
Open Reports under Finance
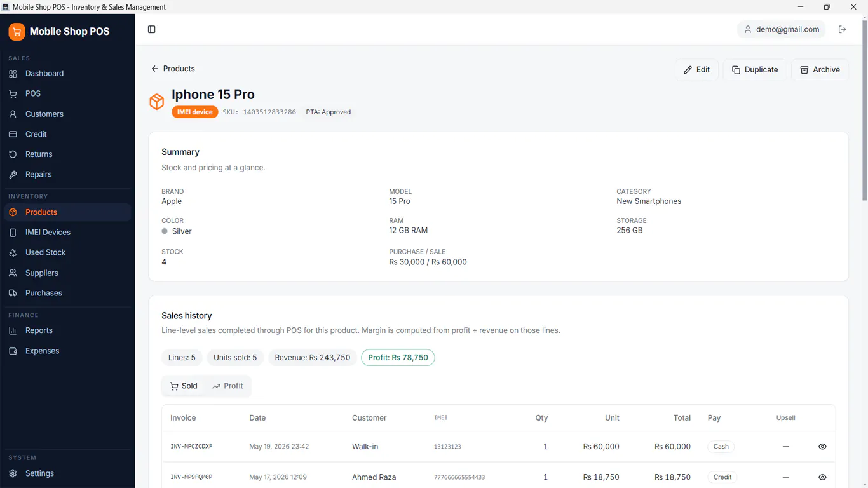tap(67, 330)
